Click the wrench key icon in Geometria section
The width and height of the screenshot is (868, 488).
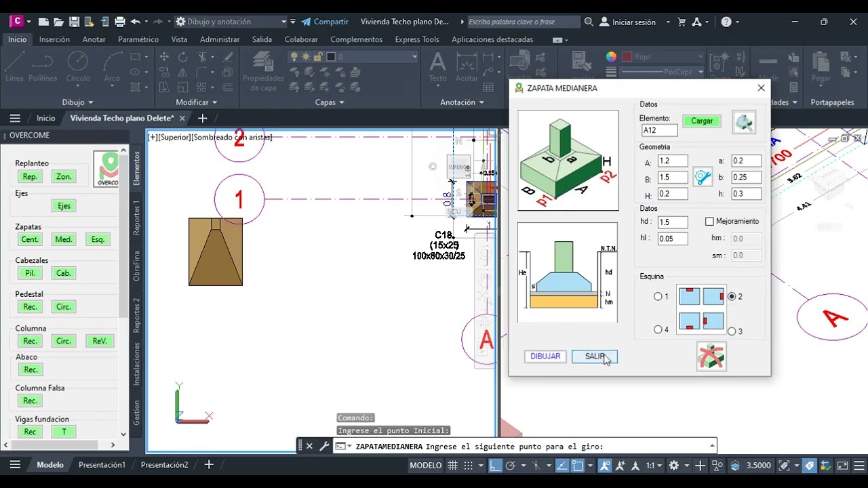[x=703, y=178]
